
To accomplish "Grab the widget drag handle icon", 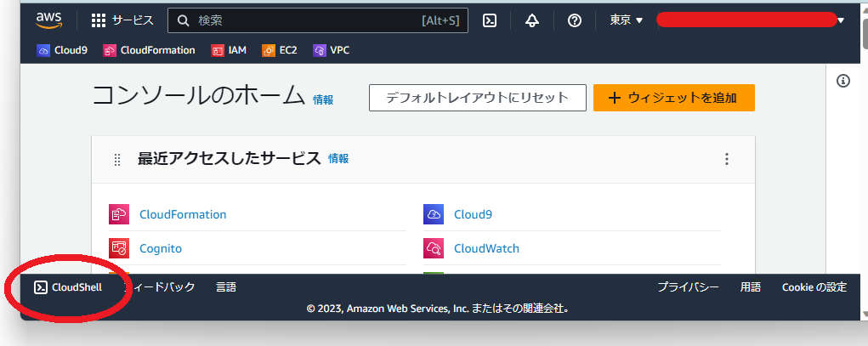I will coord(116,160).
